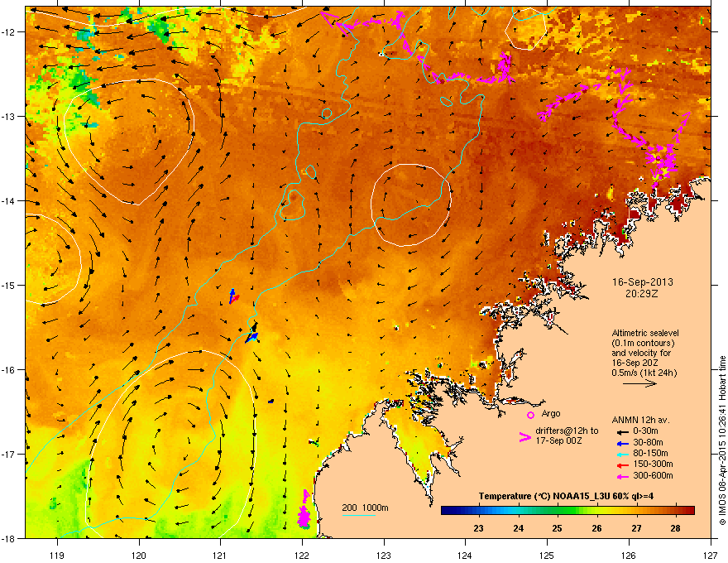Click colour bar tick label 24
The width and height of the screenshot is (728, 563).
(x=518, y=528)
